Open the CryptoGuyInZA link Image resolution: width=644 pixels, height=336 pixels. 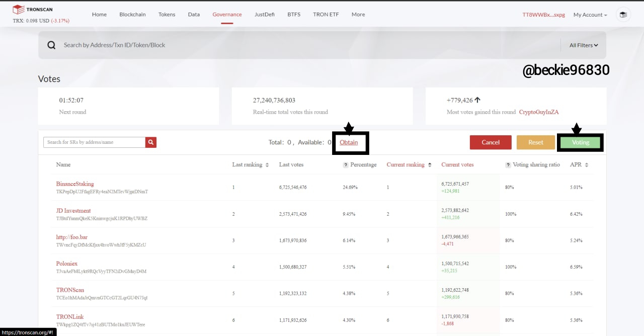539,112
